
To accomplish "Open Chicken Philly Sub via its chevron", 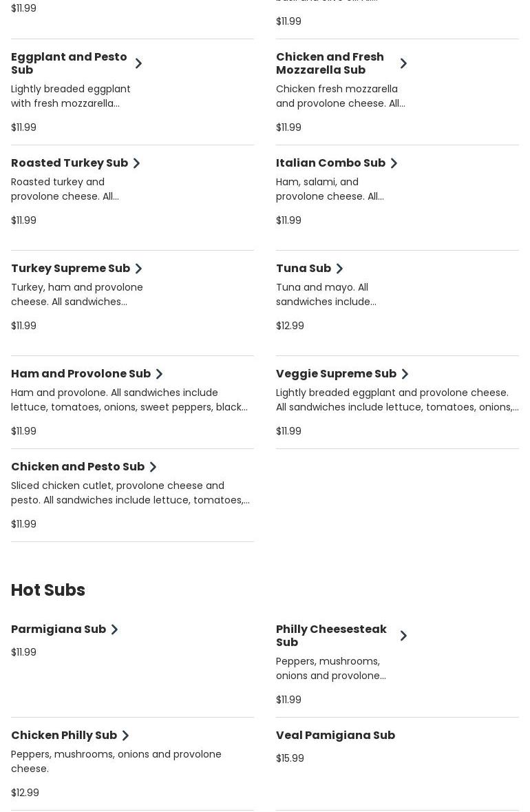I will click(x=125, y=736).
